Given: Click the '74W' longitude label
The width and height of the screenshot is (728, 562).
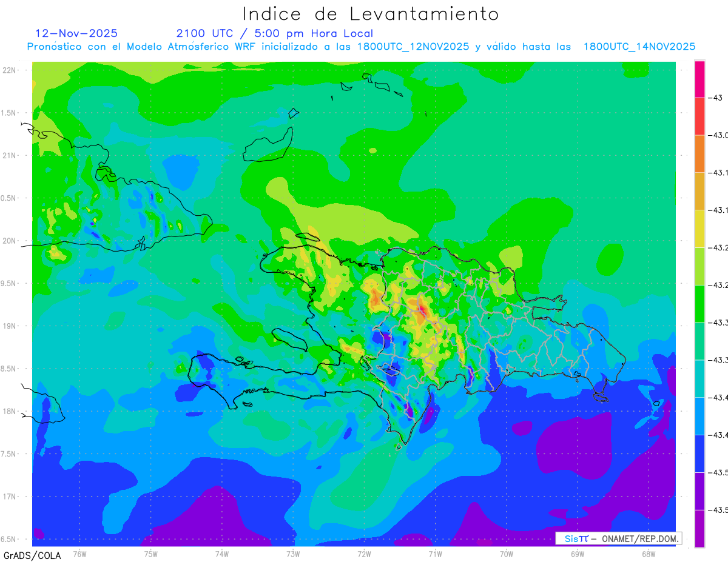Looking at the screenshot, I should (x=222, y=553).
